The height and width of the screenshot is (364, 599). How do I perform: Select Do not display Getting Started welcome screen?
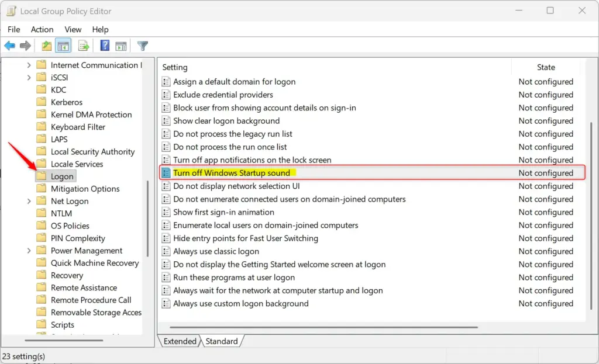tap(279, 265)
